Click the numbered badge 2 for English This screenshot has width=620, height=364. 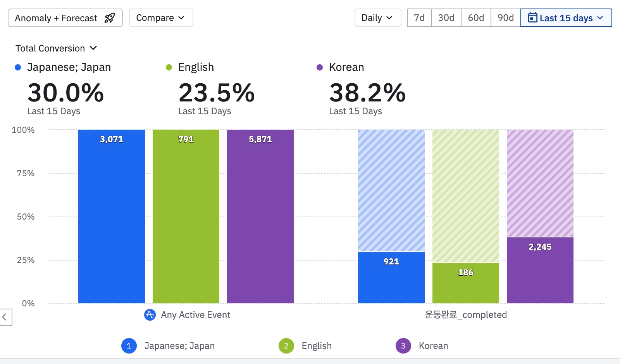(x=286, y=346)
